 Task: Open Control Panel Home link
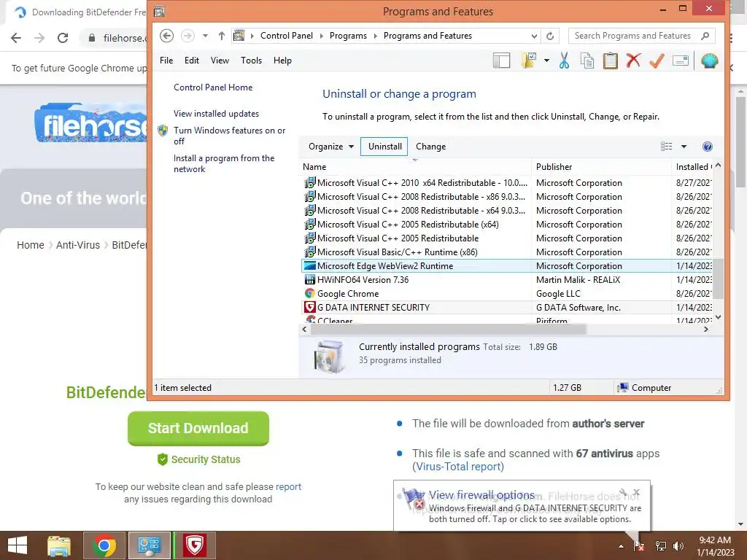[213, 87]
